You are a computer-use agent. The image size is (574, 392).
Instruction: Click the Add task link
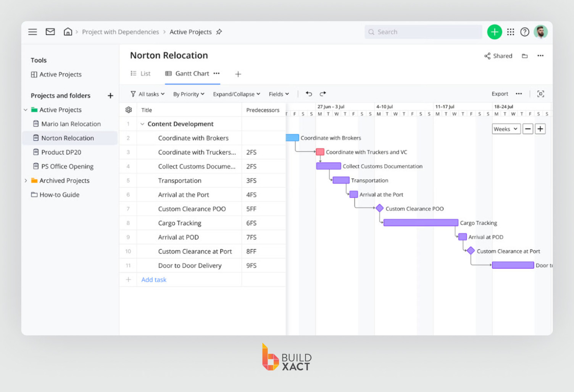(x=153, y=280)
